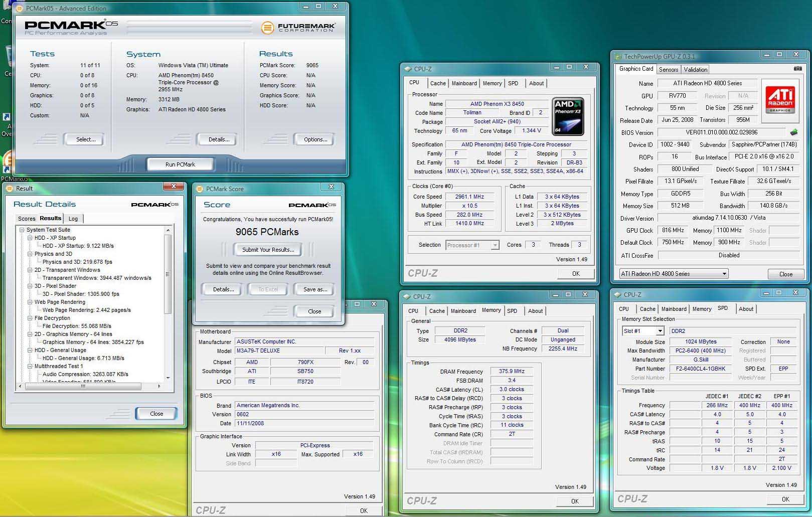The height and width of the screenshot is (517, 812).
Task: Collapse the 2D - Transparent Windows node
Action: (30, 270)
